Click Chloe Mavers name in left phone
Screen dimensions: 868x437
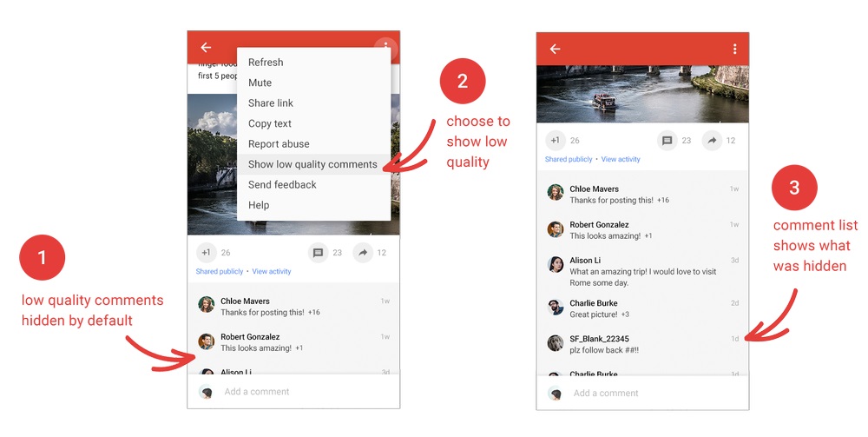[245, 301]
